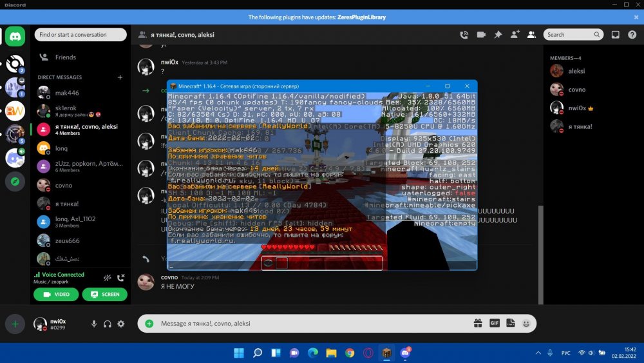Turn on camera with VIDEO button
The height and width of the screenshot is (363, 644).
(x=56, y=295)
